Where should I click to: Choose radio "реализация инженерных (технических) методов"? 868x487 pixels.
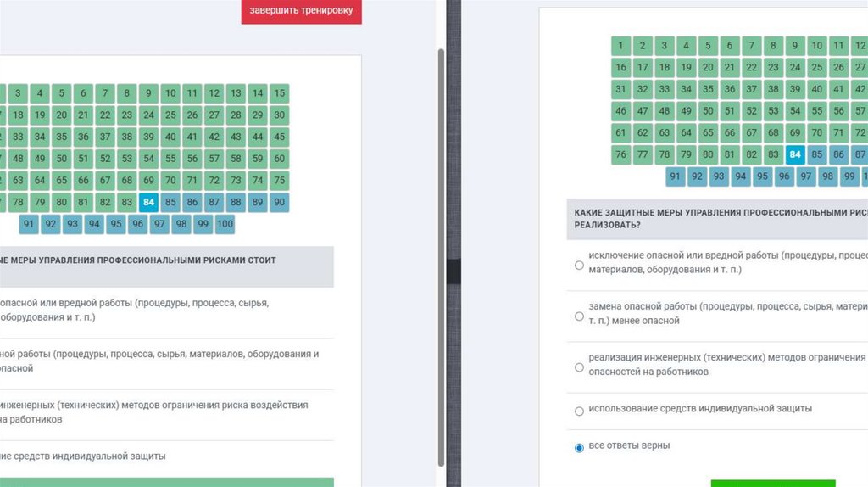coord(580,367)
